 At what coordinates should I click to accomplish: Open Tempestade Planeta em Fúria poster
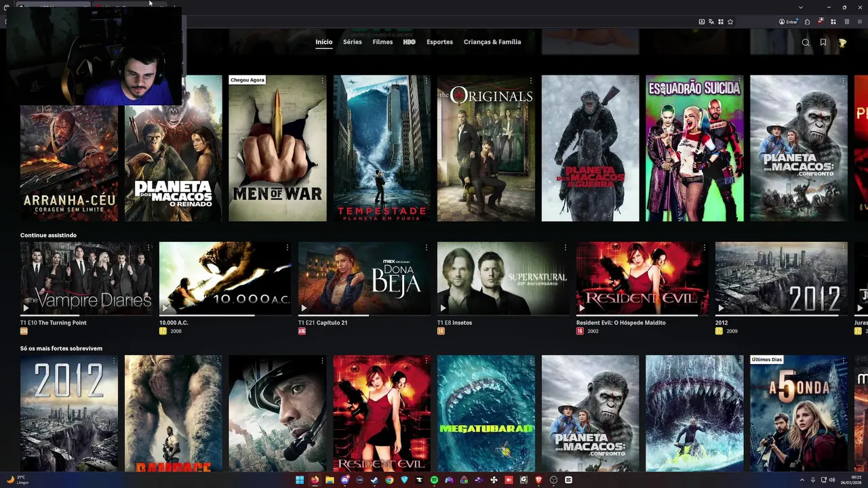(x=382, y=148)
